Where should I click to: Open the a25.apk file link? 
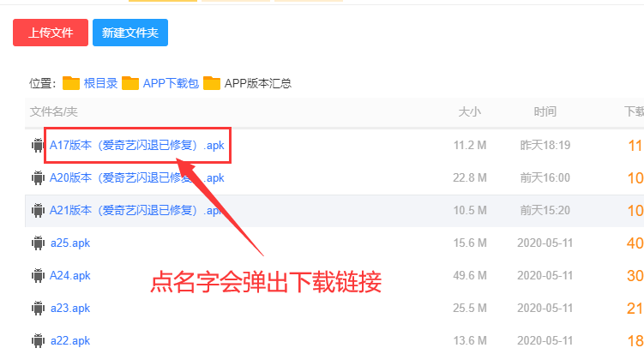click(x=70, y=243)
